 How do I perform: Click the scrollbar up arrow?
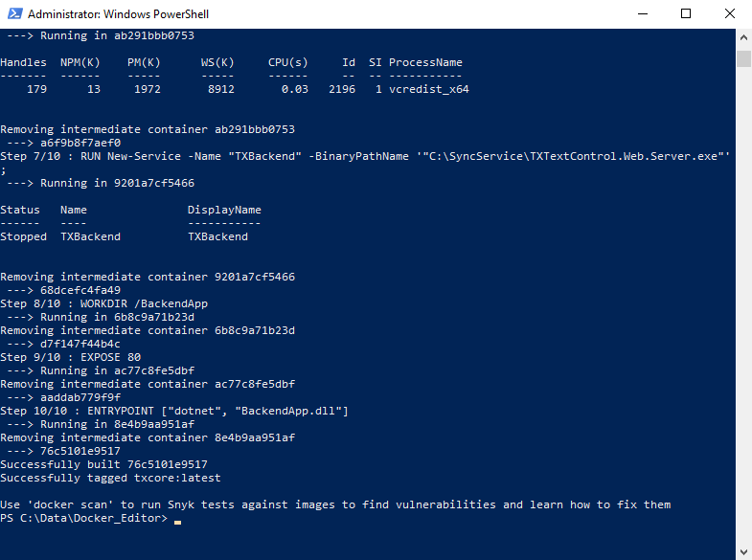(x=743, y=37)
